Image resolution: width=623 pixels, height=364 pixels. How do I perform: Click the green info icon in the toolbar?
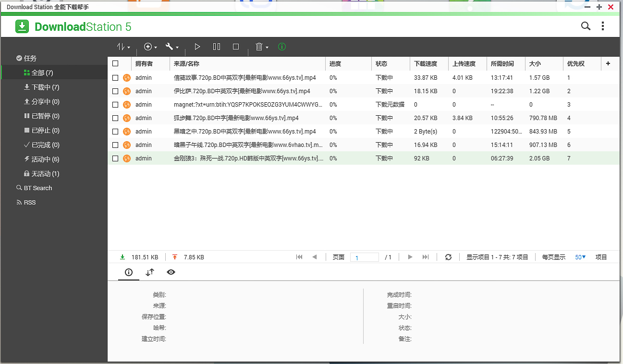[282, 47]
